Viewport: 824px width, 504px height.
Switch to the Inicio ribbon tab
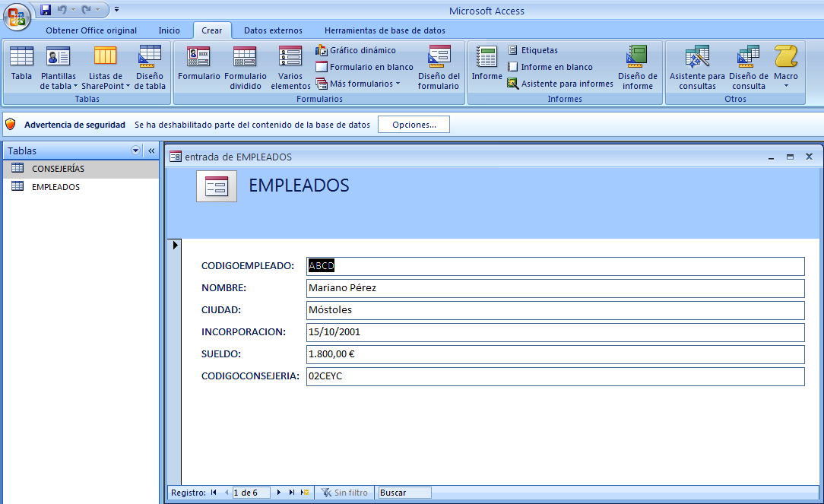click(x=170, y=30)
